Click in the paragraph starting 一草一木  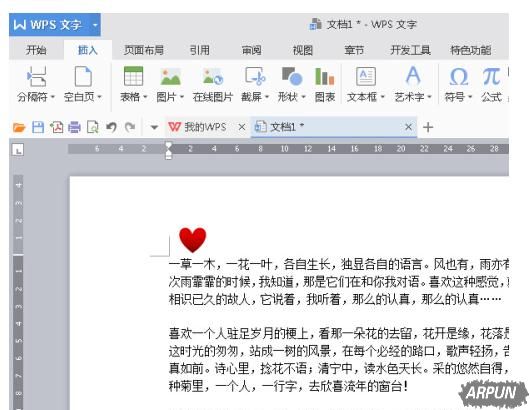tap(338, 264)
